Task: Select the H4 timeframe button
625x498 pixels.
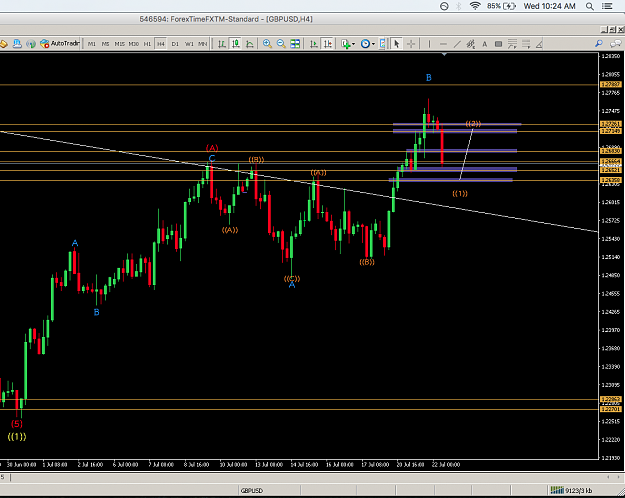Action: (x=161, y=44)
